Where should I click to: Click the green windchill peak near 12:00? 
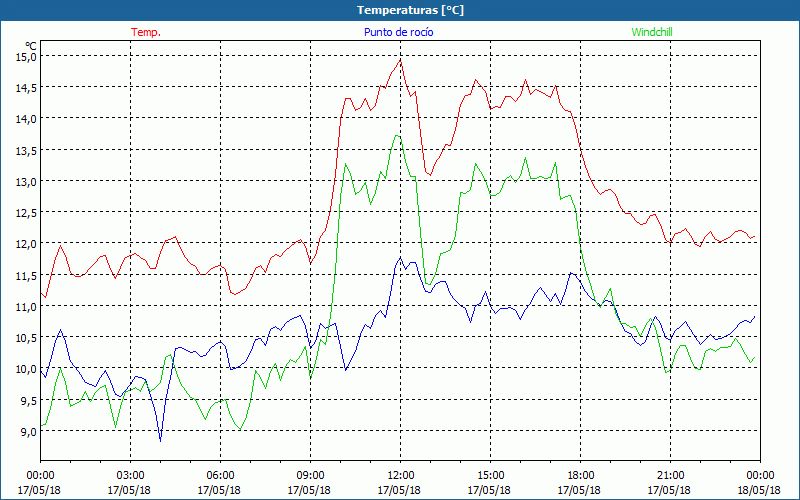pos(397,135)
